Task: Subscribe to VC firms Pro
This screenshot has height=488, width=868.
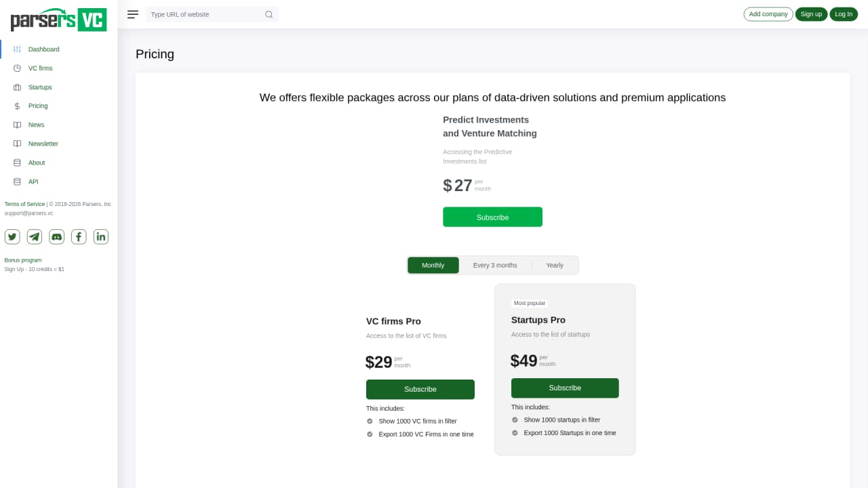Action: point(420,389)
